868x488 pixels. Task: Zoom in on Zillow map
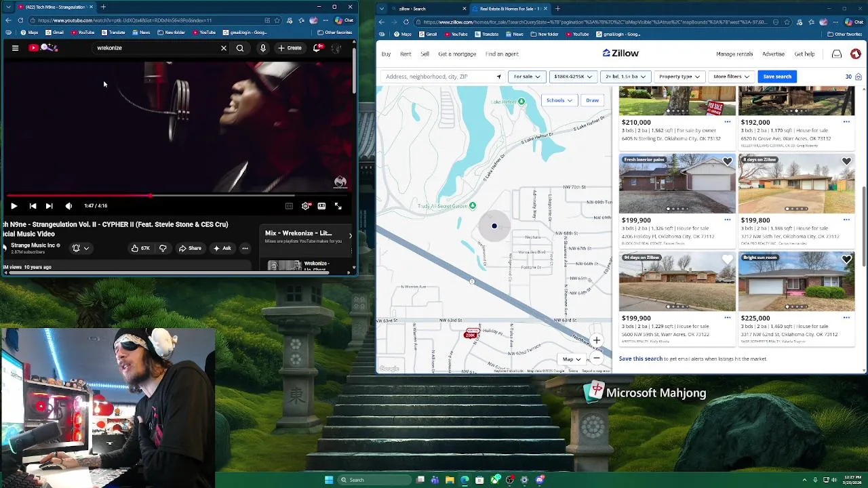click(596, 341)
